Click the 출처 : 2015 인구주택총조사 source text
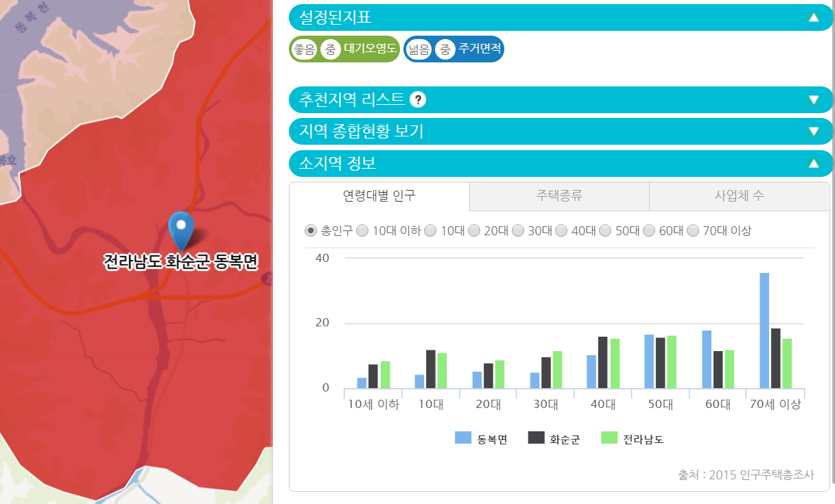The image size is (835, 504). click(x=746, y=475)
